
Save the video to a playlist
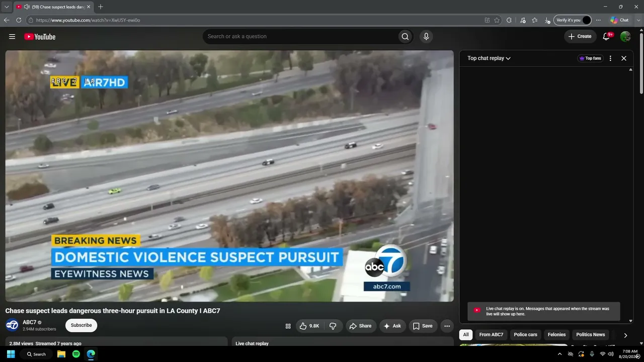(423, 326)
